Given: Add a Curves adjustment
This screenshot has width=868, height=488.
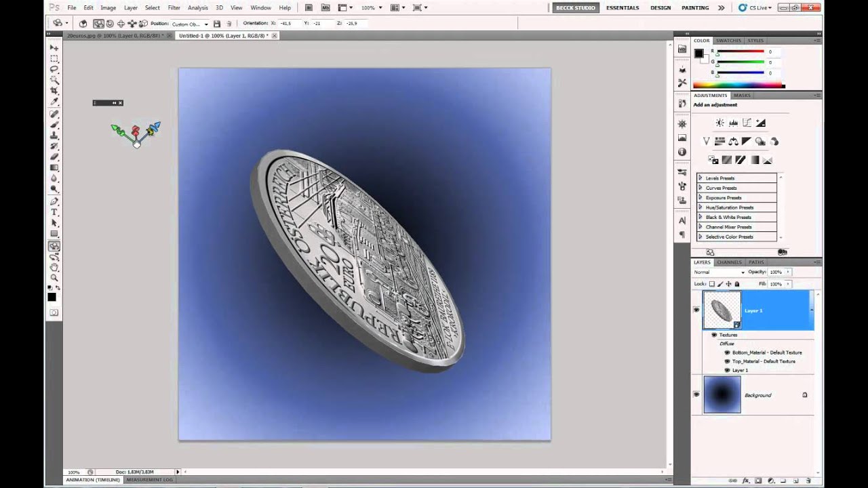Looking at the screenshot, I should (747, 123).
